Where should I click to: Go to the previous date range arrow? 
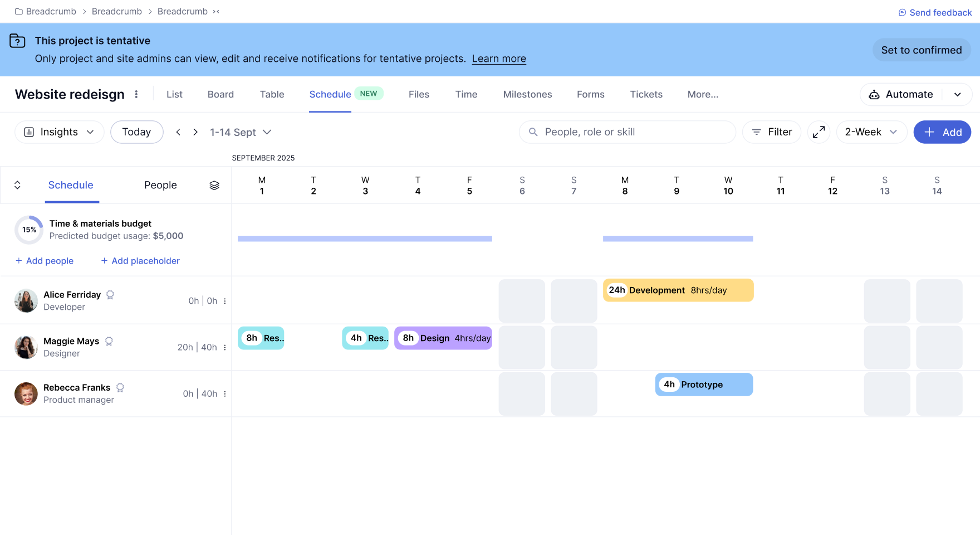point(178,132)
